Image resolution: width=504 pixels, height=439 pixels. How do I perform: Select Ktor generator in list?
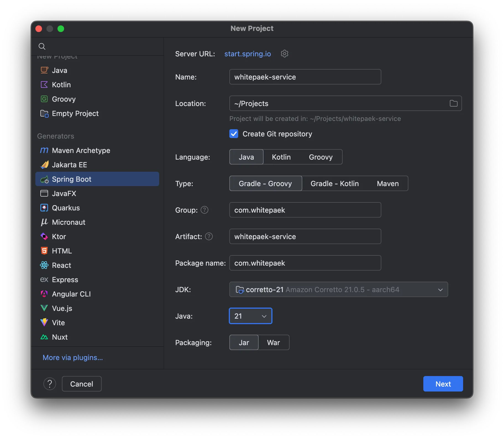pos(97,236)
